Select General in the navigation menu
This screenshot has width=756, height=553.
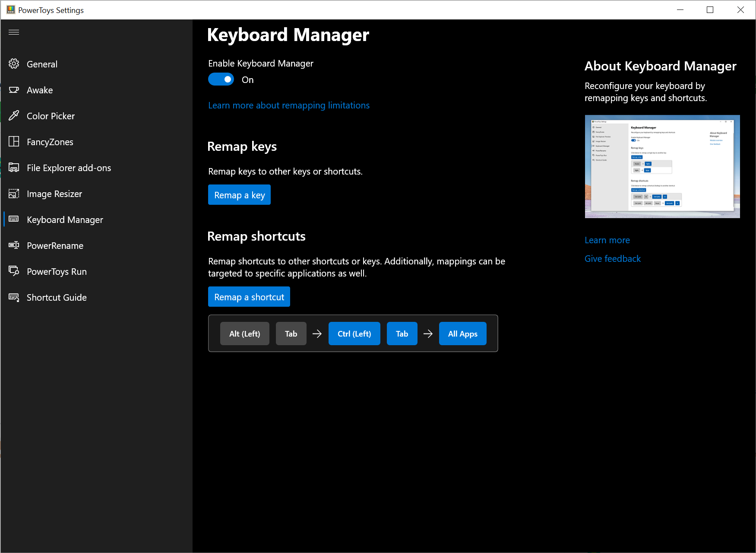[x=42, y=64]
